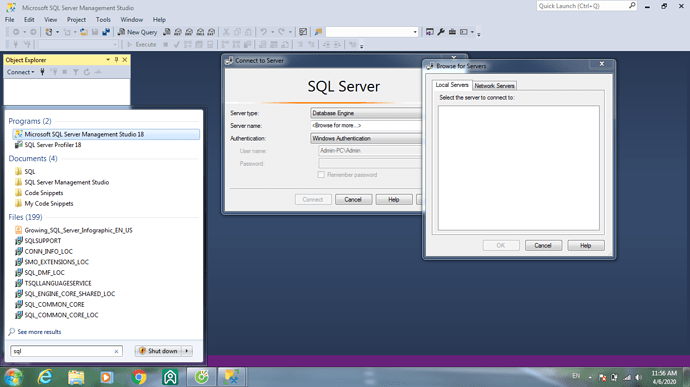
Task: Open the Connect dropdown in Object Explorer
Action: [20, 72]
